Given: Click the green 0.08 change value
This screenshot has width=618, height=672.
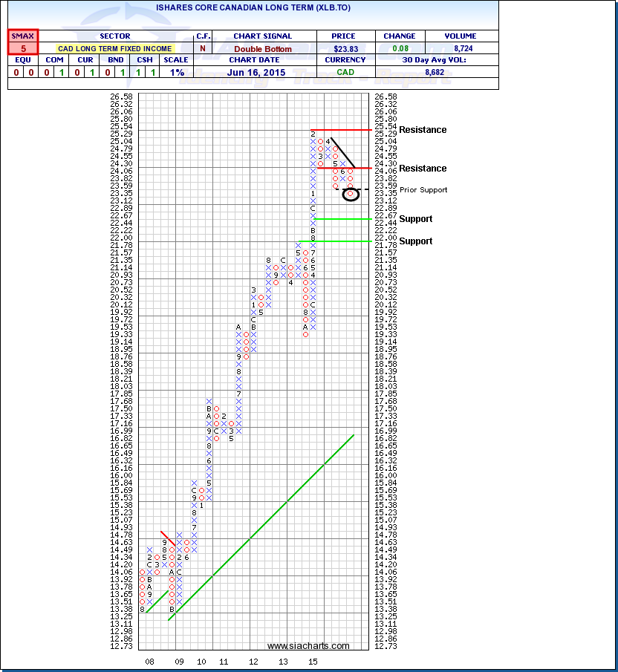Looking at the screenshot, I should tap(400, 48).
